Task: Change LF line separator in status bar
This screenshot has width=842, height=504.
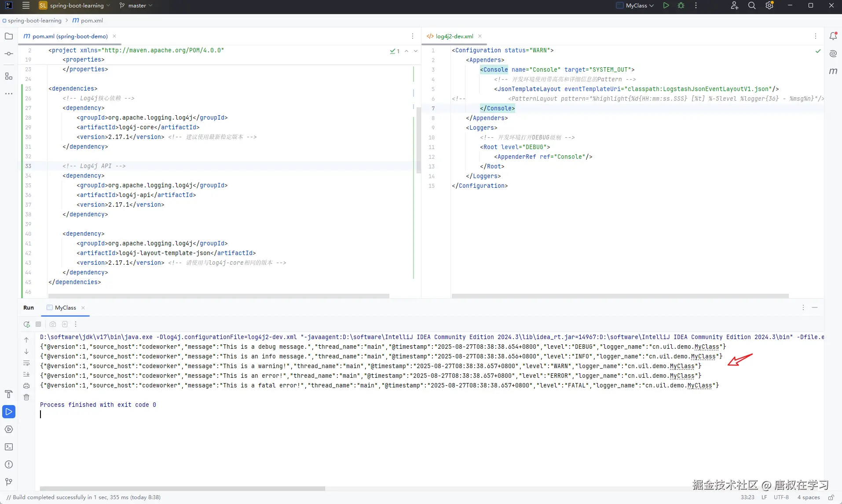Action: click(764, 497)
